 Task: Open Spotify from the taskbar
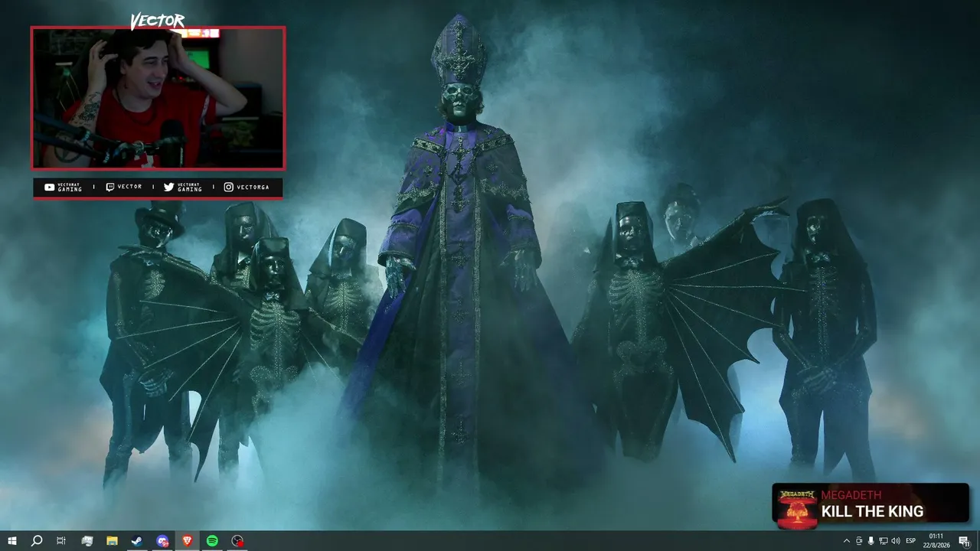pyautogui.click(x=212, y=541)
